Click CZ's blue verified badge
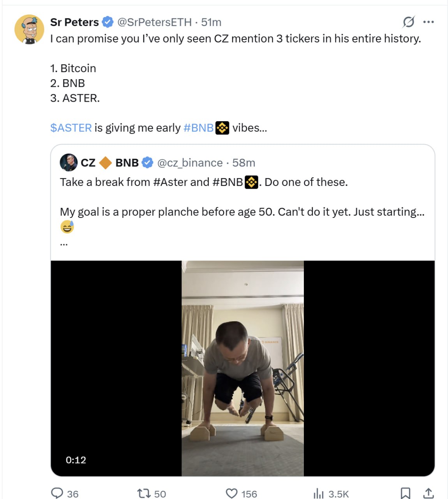The height and width of the screenshot is (499, 448). point(147,163)
